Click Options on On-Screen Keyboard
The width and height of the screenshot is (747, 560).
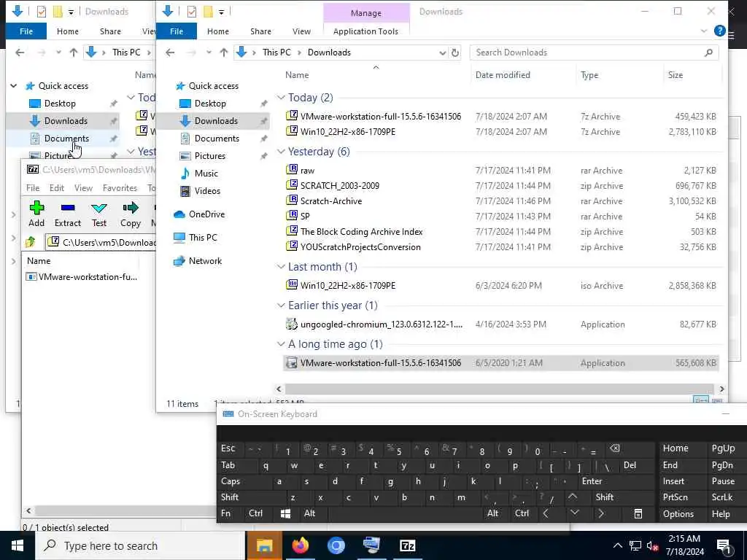[x=678, y=514]
